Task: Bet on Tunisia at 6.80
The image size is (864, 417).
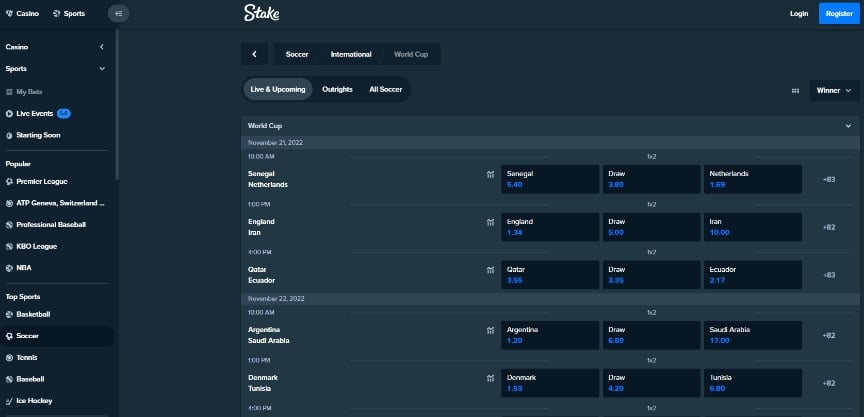Action: (x=753, y=383)
